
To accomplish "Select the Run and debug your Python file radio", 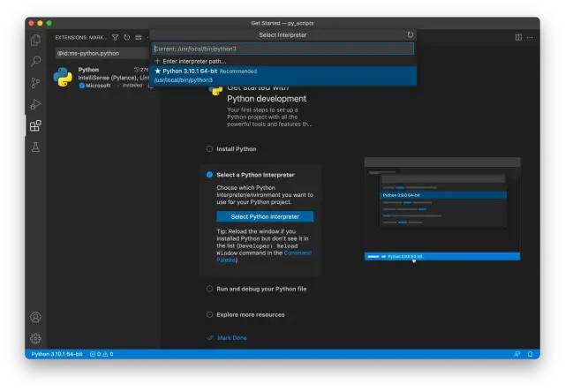I will [x=209, y=289].
